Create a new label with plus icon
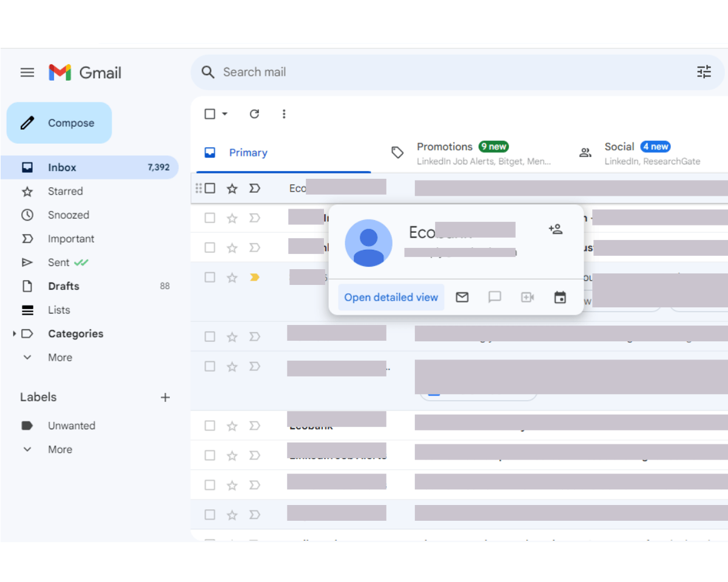The image size is (728, 582). (165, 398)
